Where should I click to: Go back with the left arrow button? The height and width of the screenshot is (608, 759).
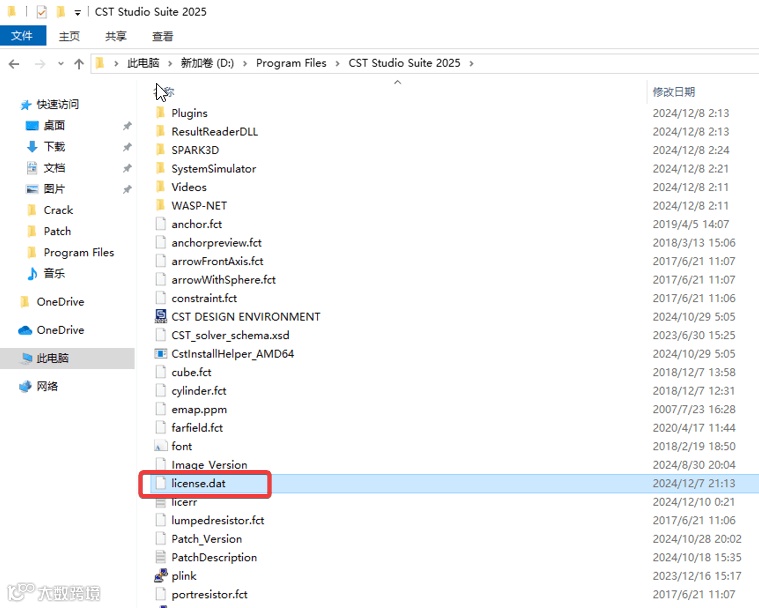point(14,63)
